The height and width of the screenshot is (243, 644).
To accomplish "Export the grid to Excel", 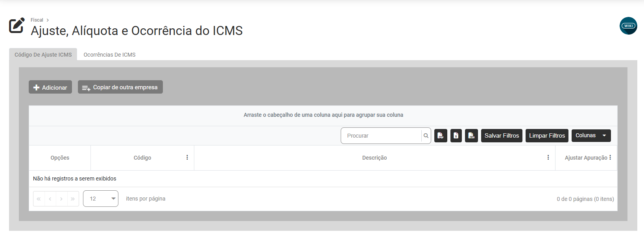I will (456, 136).
